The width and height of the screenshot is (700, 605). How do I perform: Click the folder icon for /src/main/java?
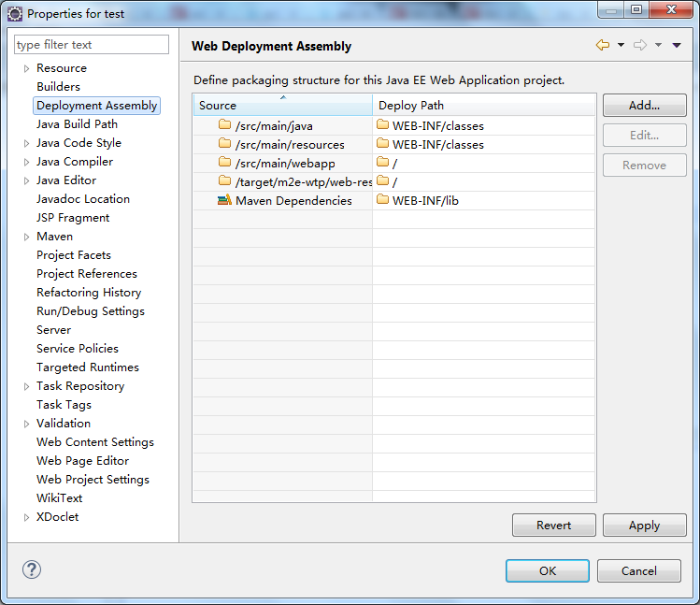click(x=224, y=124)
